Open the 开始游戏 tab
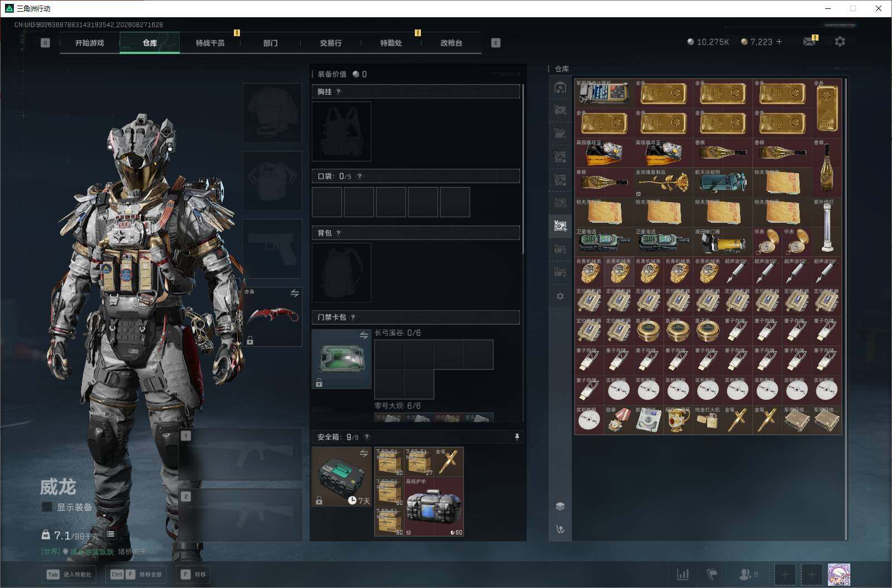 pyautogui.click(x=90, y=43)
